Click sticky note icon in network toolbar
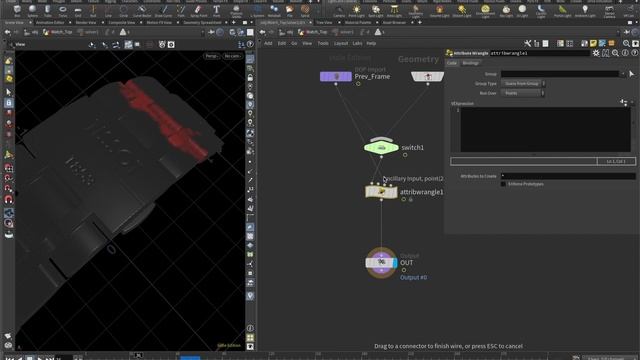640x360 pixels. point(593,43)
